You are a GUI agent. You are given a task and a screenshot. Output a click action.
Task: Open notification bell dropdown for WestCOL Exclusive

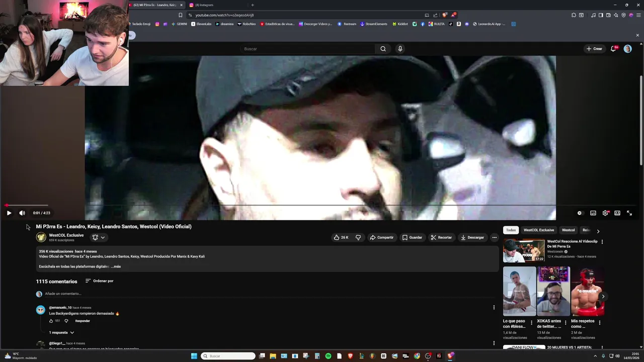click(99, 237)
